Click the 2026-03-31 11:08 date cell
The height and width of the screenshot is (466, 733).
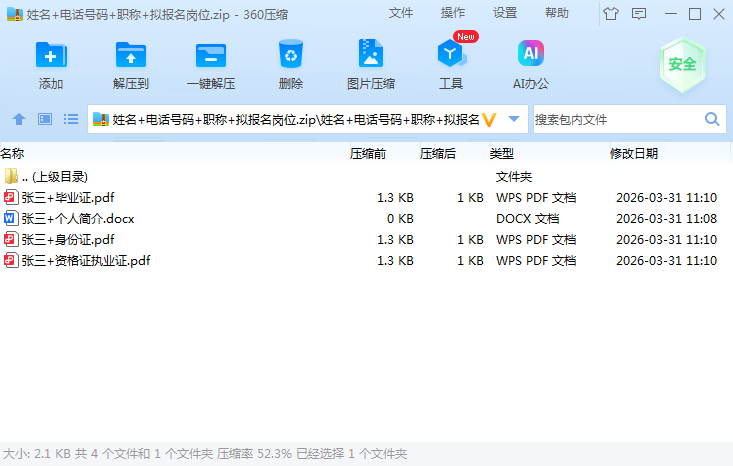pyautogui.click(x=666, y=219)
